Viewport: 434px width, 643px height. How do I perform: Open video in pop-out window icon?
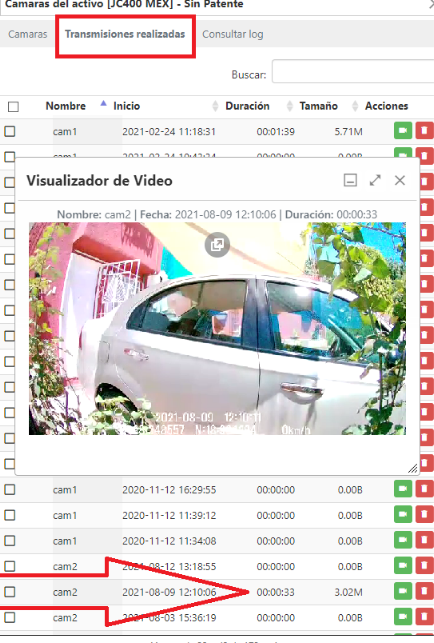pyautogui.click(x=217, y=245)
